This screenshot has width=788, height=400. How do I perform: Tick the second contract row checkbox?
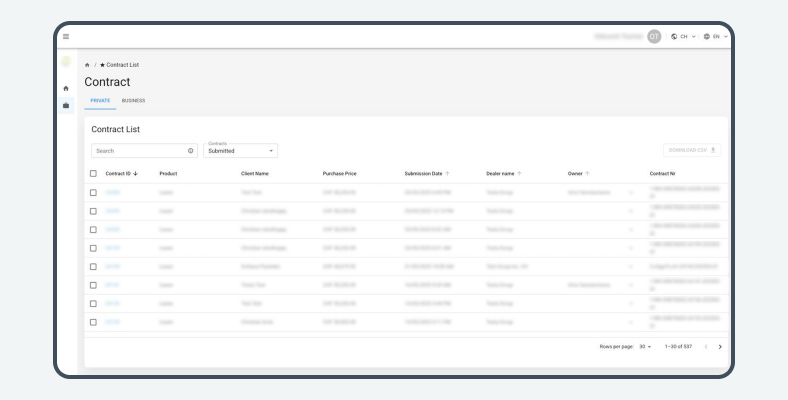point(93,211)
